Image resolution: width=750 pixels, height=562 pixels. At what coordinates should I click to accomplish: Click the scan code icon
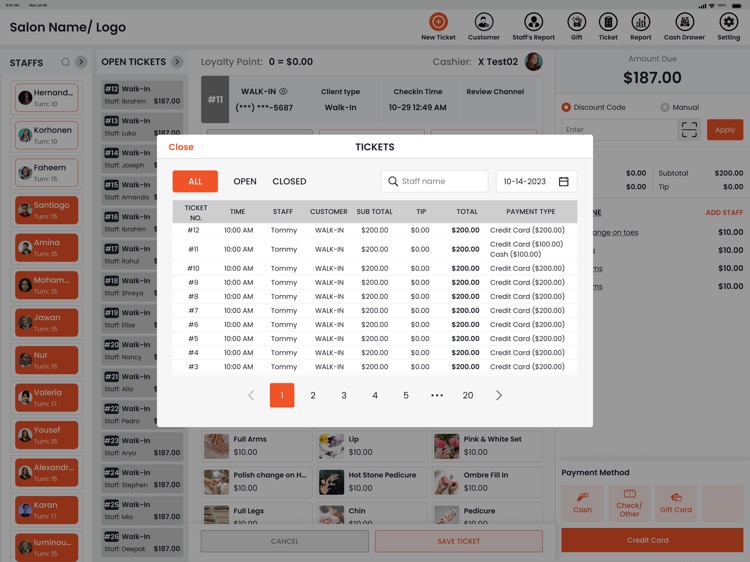click(689, 130)
